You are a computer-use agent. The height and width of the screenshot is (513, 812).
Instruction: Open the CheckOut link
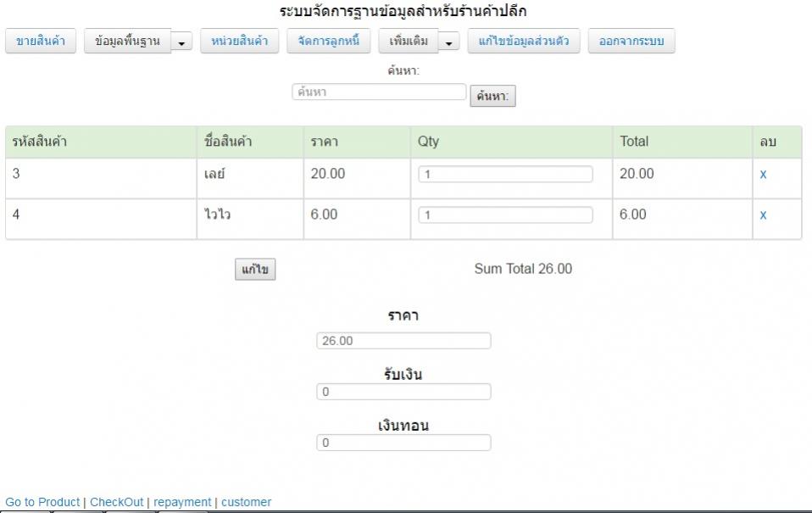click(116, 502)
